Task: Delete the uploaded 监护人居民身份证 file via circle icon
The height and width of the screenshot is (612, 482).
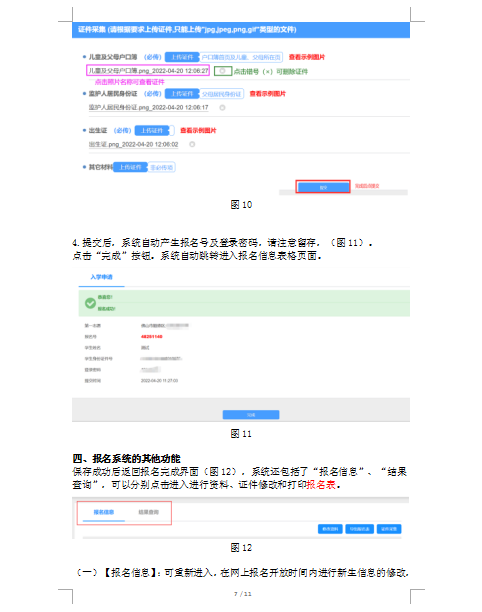Action: coord(222,108)
